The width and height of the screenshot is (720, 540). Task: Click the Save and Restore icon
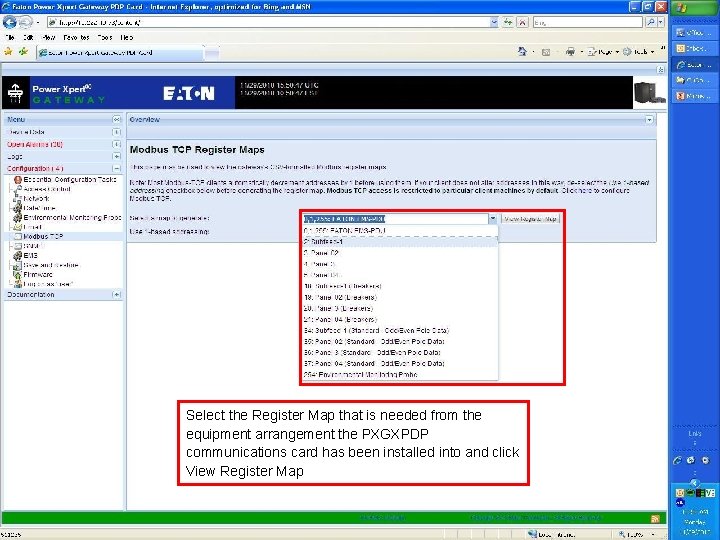click(x=17, y=265)
